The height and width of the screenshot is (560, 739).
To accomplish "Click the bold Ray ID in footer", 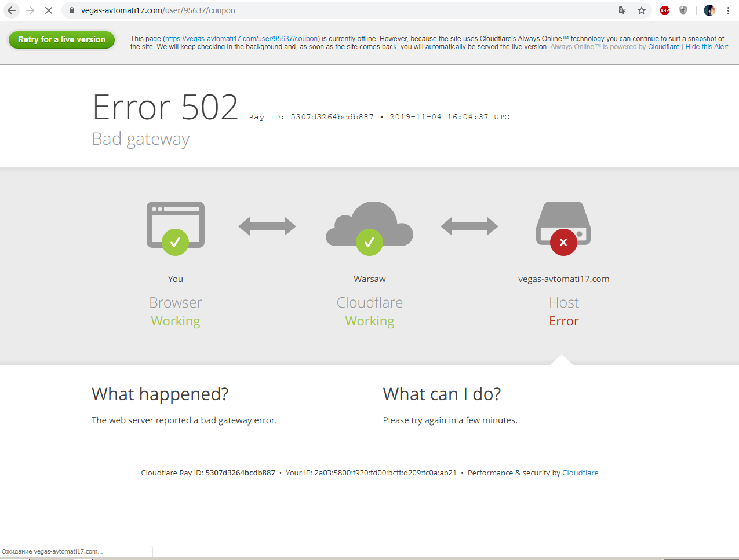I will click(x=240, y=473).
